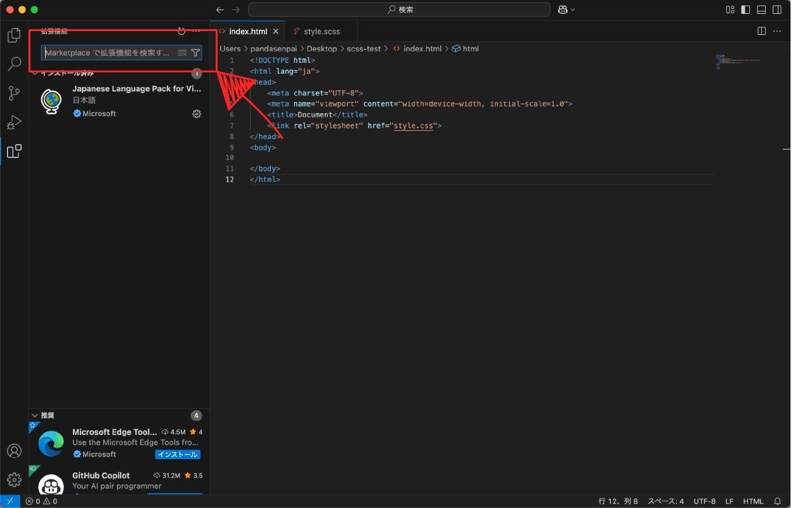Screen dimensions: 812x508
Task: Open Users breadcrumb segment
Action: pyautogui.click(x=230, y=48)
